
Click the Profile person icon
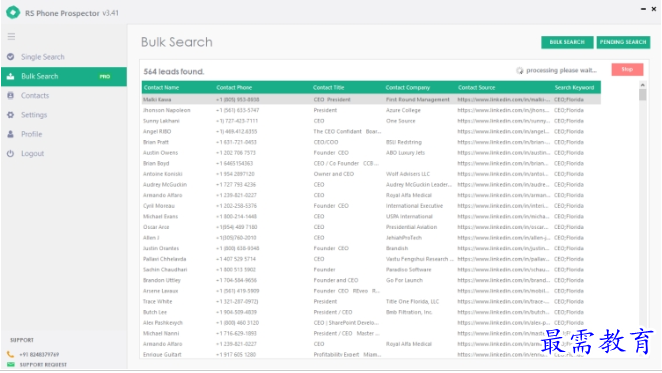[x=11, y=134]
